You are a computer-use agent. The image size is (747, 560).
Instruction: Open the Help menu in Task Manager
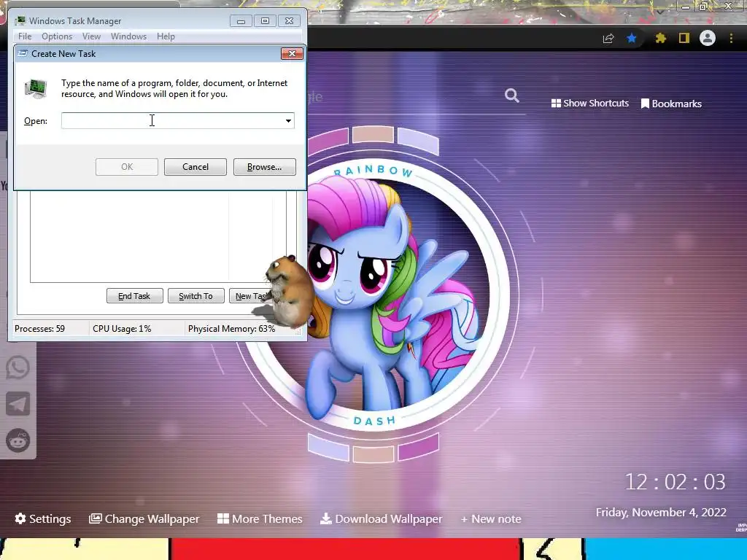[166, 36]
